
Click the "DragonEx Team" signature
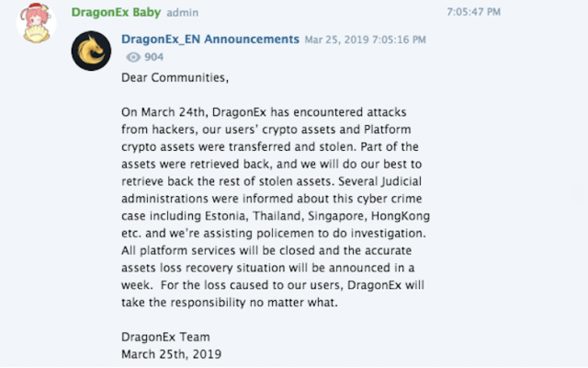click(165, 338)
